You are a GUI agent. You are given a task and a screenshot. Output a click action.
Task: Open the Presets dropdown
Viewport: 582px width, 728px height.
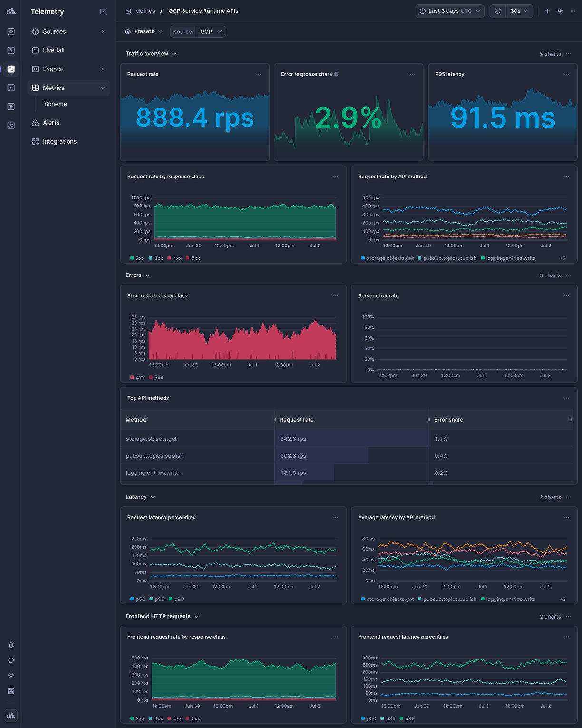coord(144,31)
